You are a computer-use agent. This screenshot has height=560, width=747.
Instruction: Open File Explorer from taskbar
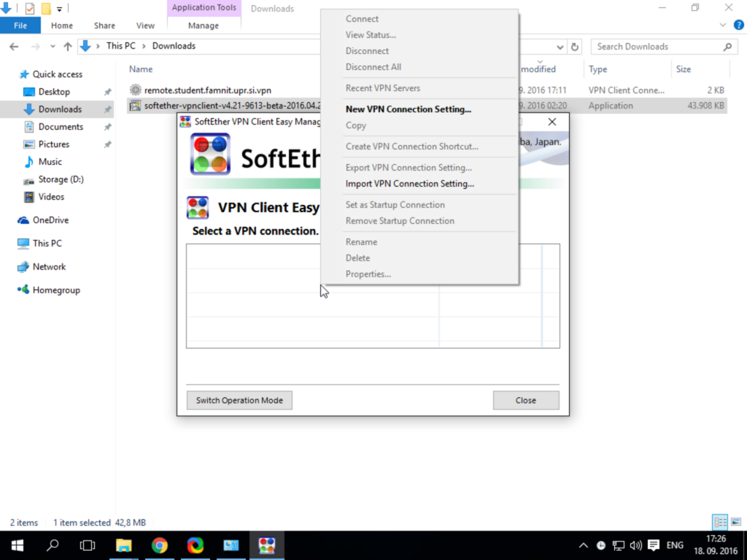pyautogui.click(x=123, y=545)
